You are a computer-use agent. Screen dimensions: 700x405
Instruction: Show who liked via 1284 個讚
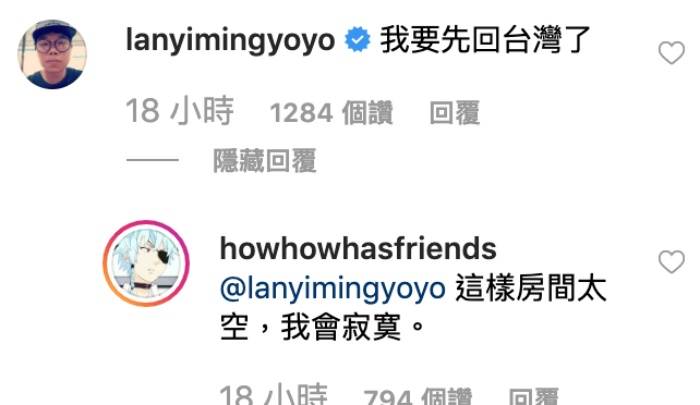click(331, 113)
